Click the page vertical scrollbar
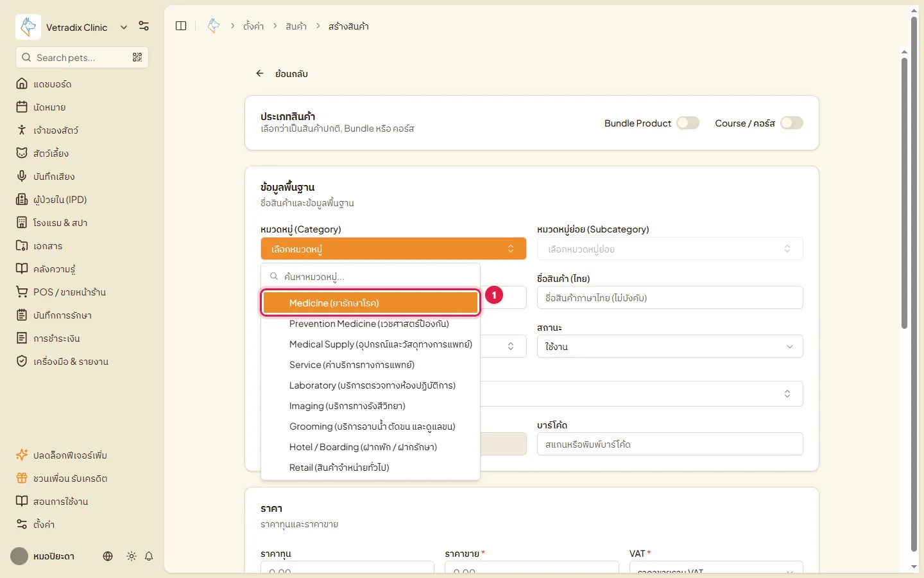Image resolution: width=924 pixels, height=578 pixels. (904, 193)
